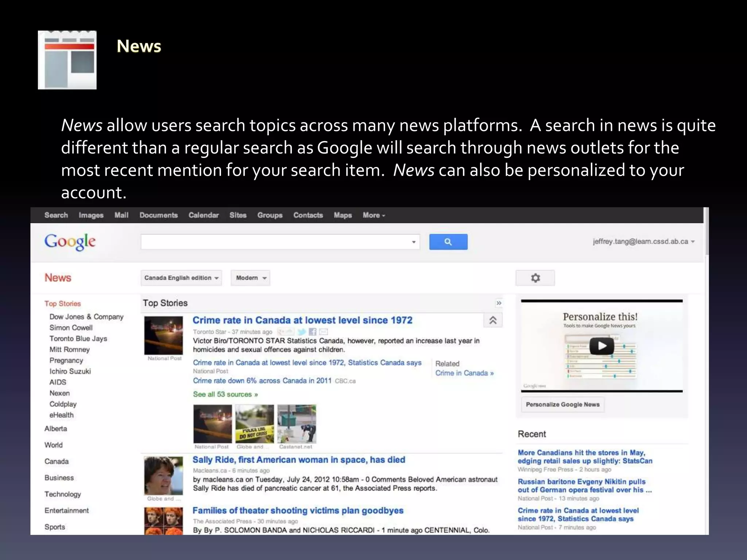Select Simon Cowell topic
Screen dimensions: 747x560
tap(71, 328)
